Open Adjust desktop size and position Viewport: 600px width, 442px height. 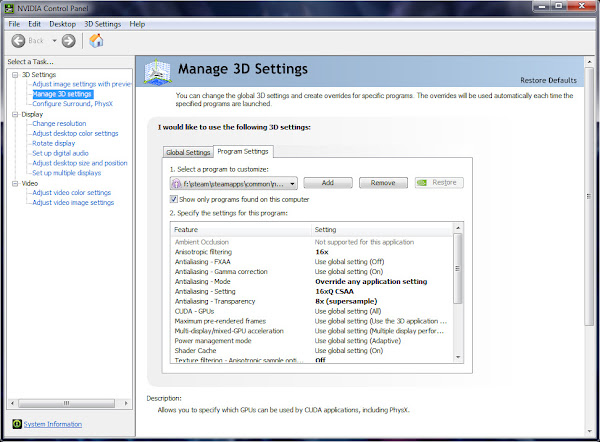(x=80, y=163)
